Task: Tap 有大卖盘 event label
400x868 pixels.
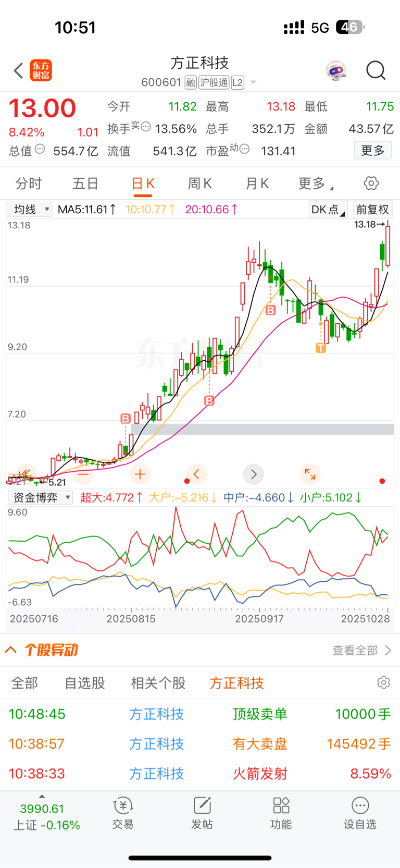Action: (260, 744)
